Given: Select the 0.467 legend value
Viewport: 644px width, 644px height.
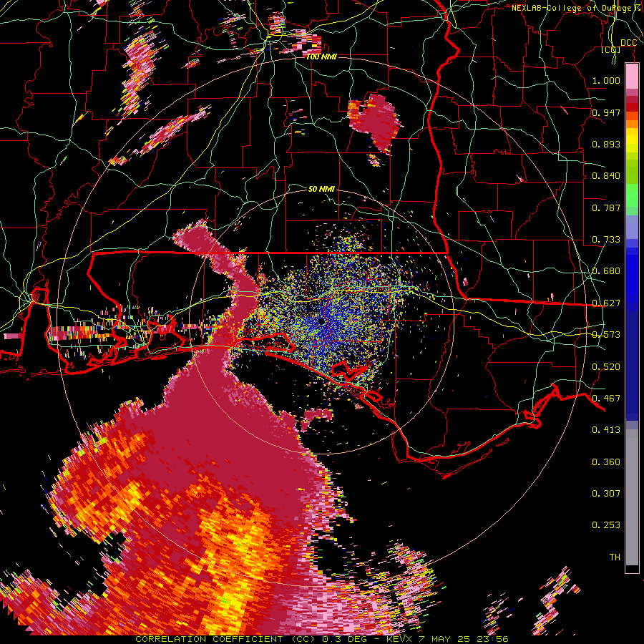Looking at the screenshot, I should point(606,399).
